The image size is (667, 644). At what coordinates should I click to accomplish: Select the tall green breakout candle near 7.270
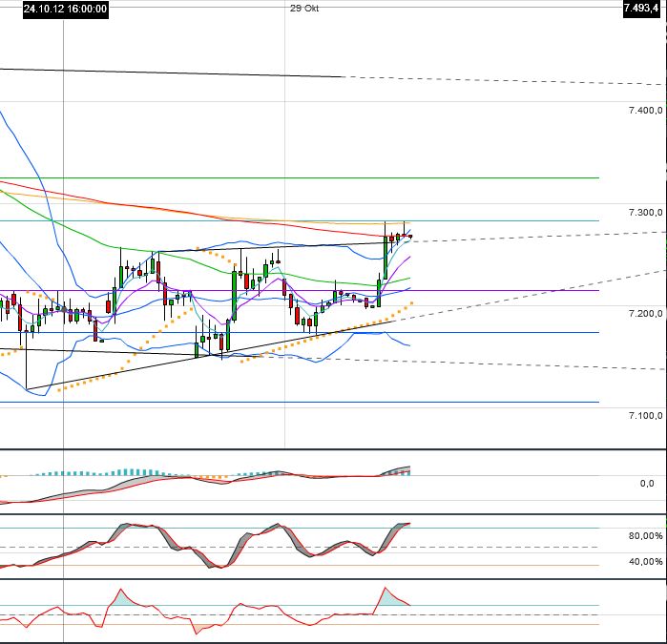pyautogui.click(x=386, y=258)
